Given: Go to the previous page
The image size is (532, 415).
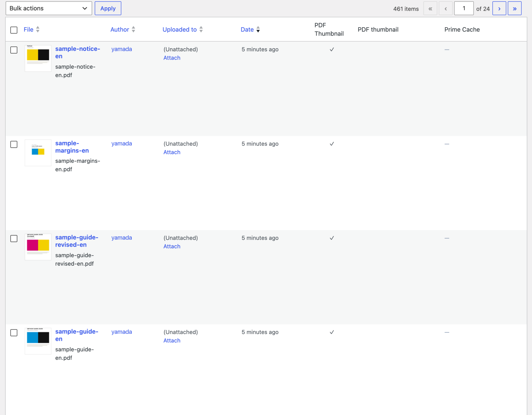Looking at the screenshot, I should pos(446,9).
